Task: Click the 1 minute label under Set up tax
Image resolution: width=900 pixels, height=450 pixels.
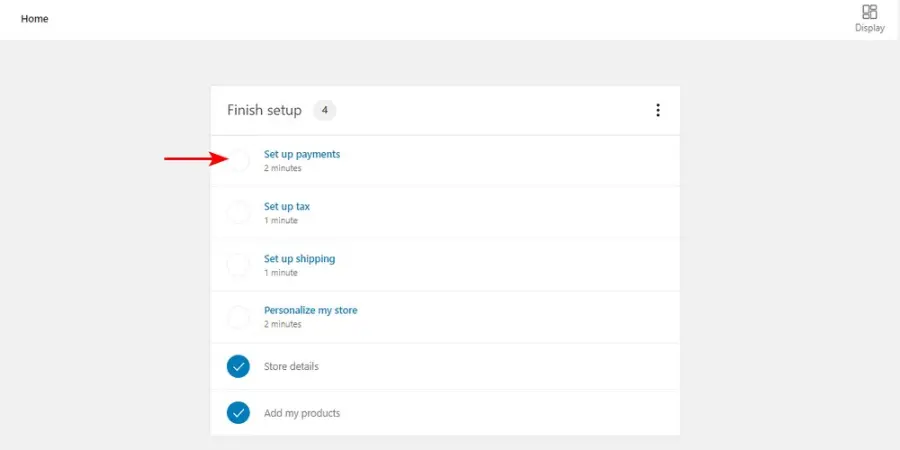Action: click(280, 220)
